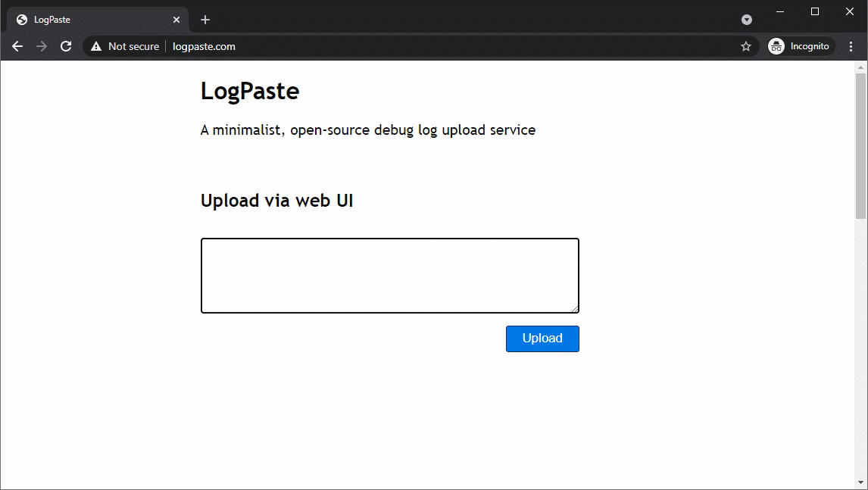
Task: Click the forward navigation arrow
Action: click(x=42, y=46)
